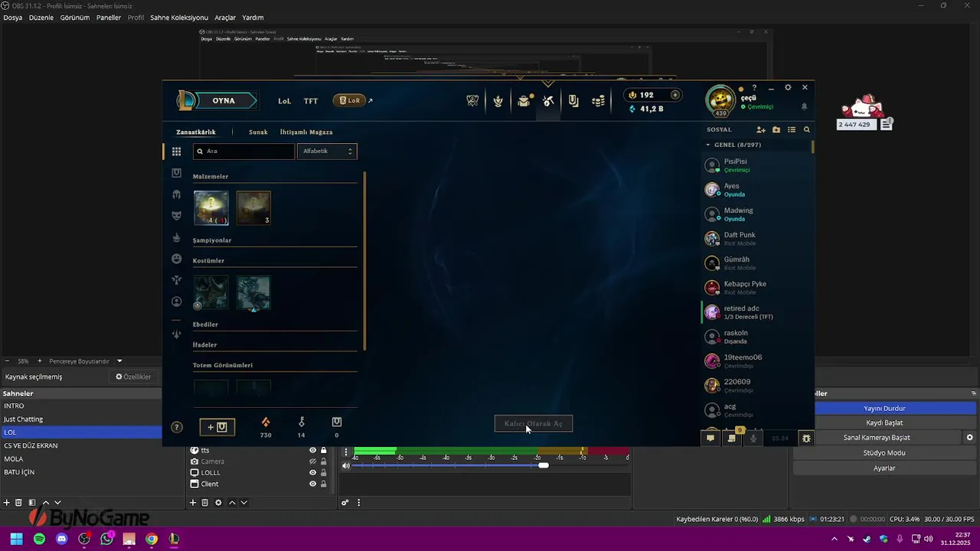Click Sanal Kamerayı Başlat button
Viewport: 980px width, 551px height.
coord(877,438)
